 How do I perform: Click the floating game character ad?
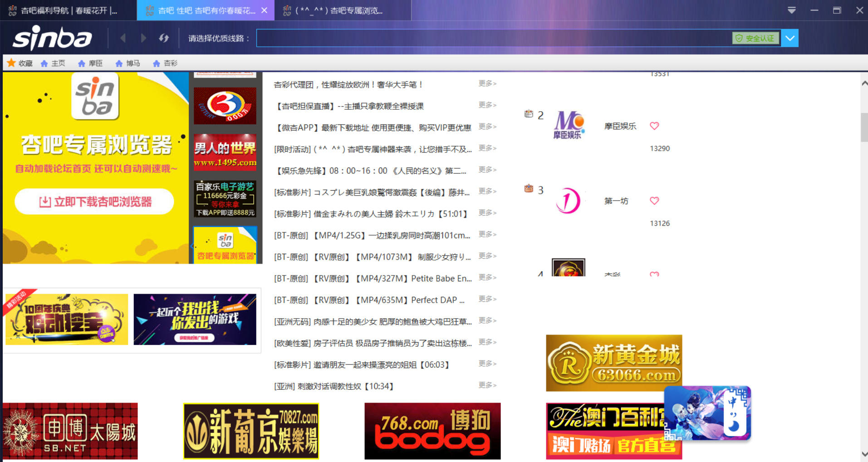[707, 413]
